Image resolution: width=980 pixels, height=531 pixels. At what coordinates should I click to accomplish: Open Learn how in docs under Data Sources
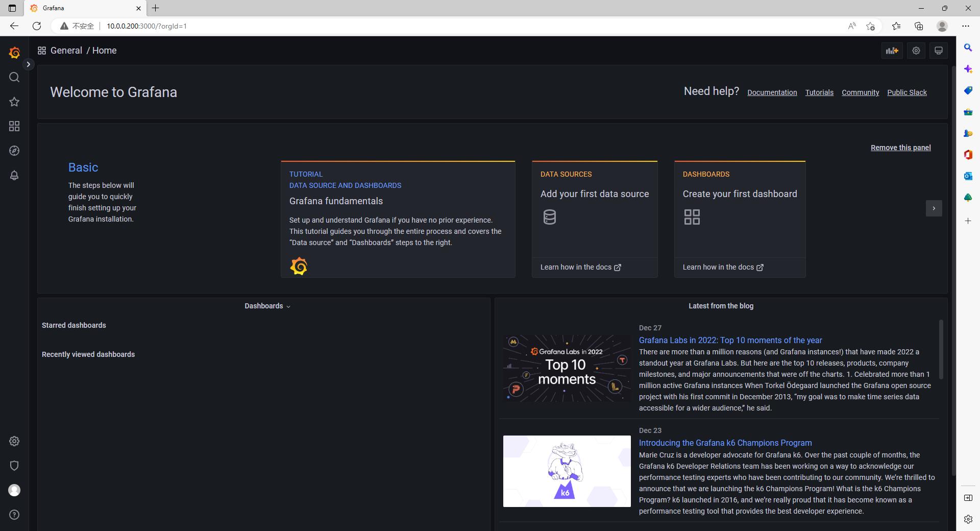click(x=580, y=267)
